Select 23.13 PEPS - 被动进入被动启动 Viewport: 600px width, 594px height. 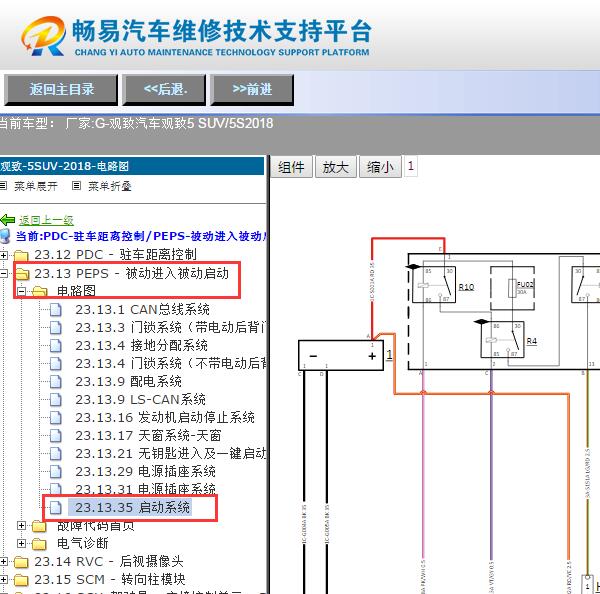click(x=131, y=273)
